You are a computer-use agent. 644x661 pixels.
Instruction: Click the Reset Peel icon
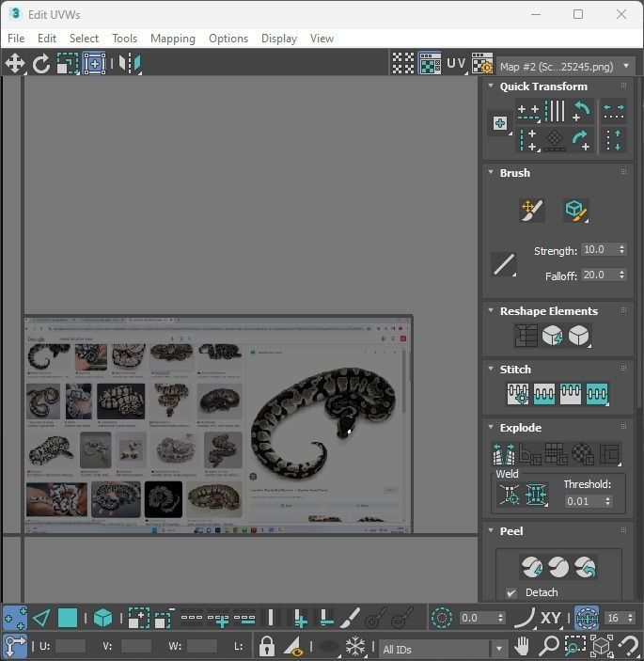point(585,567)
